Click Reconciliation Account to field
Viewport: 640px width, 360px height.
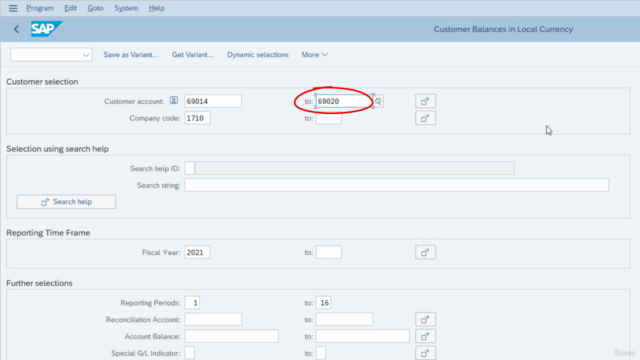(344, 320)
